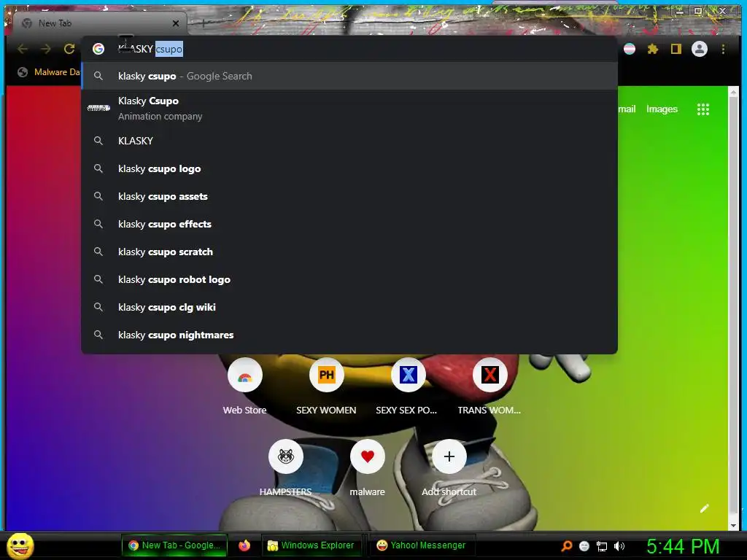Click the scrollbar down arrow
747x560 pixels.
point(733,525)
